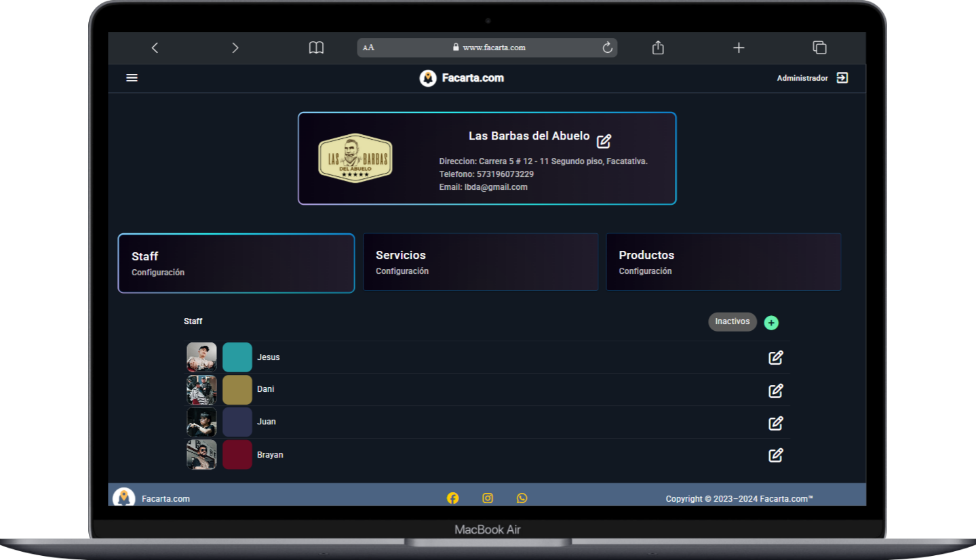Viewport: 976px width, 560px height.
Task: Open the bookmarks book icon
Action: [x=316, y=47]
